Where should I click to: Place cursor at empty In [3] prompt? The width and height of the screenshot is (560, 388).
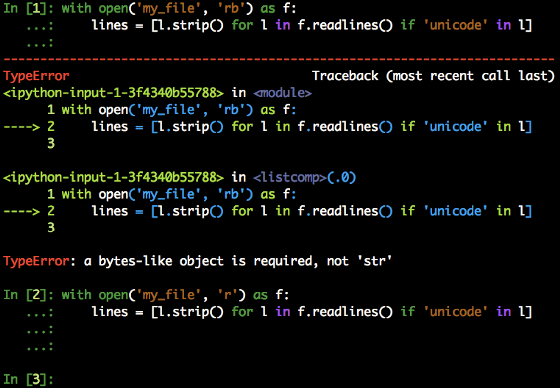pos(29,379)
